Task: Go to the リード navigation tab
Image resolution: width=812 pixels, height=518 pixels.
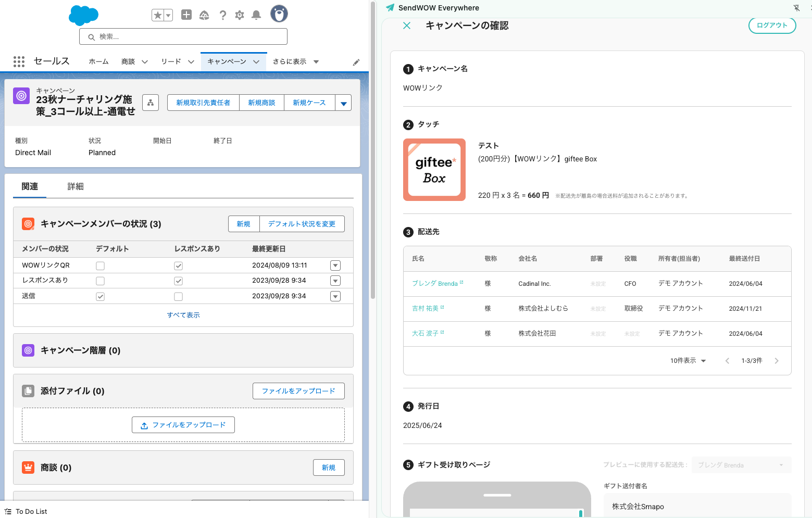Action: pyautogui.click(x=171, y=61)
